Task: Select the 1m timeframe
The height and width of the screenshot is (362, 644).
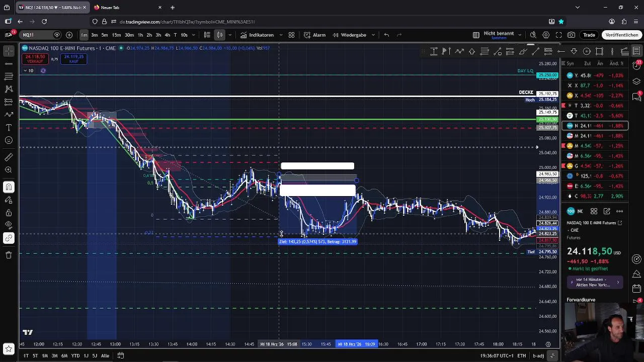Action: click(x=84, y=35)
